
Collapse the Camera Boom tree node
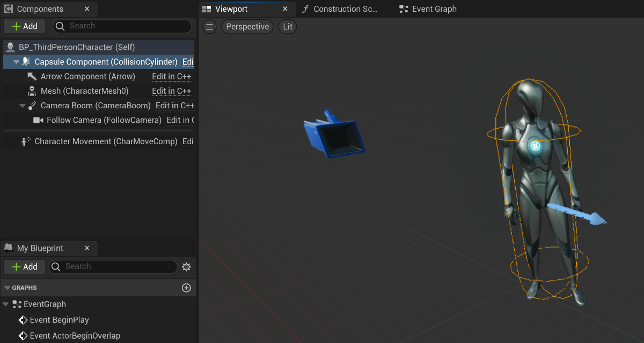(x=23, y=106)
